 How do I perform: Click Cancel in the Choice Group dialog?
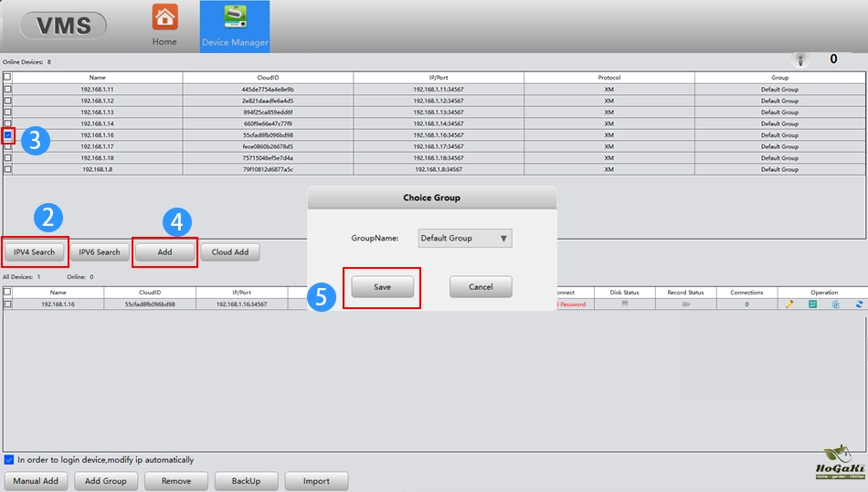click(x=481, y=287)
